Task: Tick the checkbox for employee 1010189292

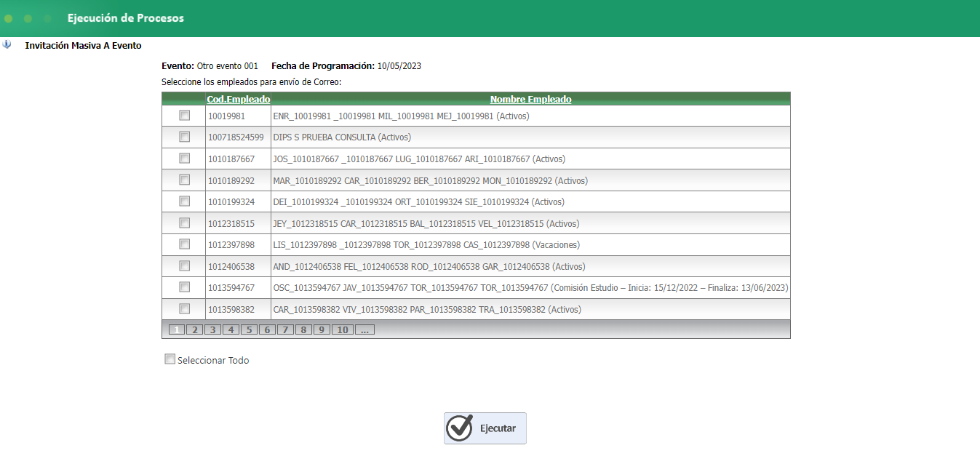Action: pos(185,180)
